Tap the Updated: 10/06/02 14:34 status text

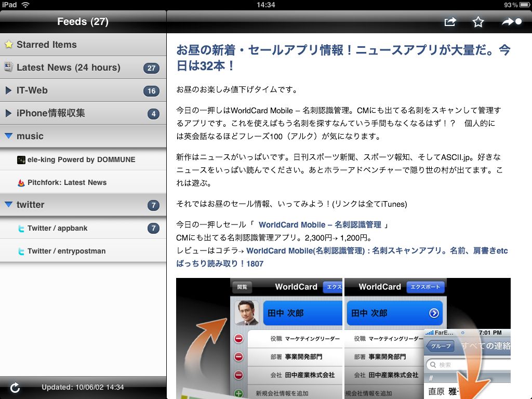click(x=83, y=387)
